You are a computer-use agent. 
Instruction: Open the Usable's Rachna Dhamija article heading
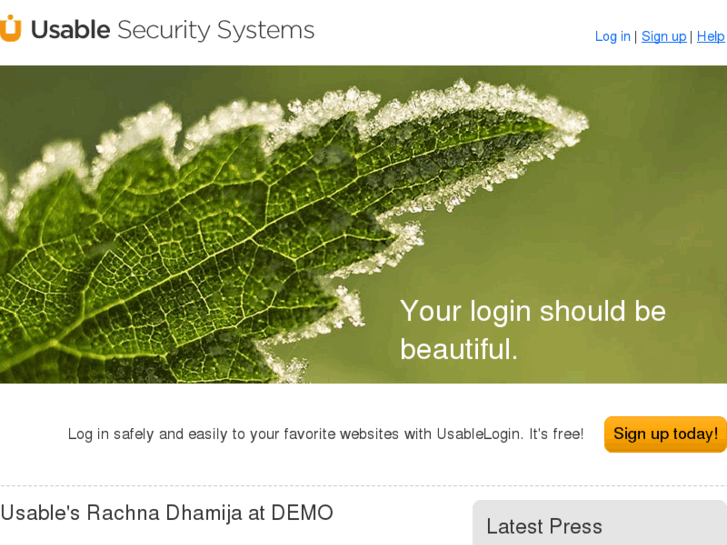coord(167,513)
